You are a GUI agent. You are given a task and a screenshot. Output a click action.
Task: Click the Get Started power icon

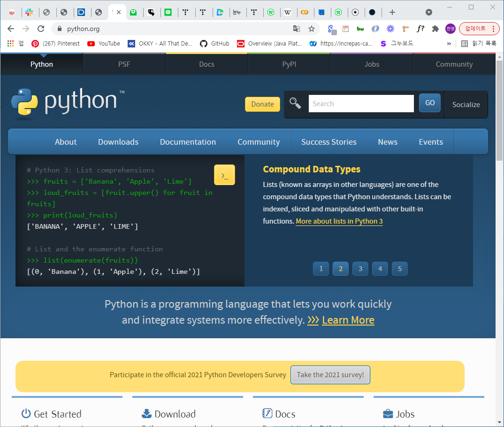[26, 413]
